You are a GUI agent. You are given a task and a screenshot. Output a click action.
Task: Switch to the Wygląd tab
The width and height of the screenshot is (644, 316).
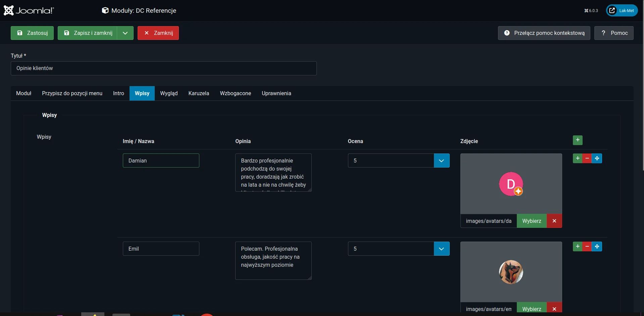(169, 93)
